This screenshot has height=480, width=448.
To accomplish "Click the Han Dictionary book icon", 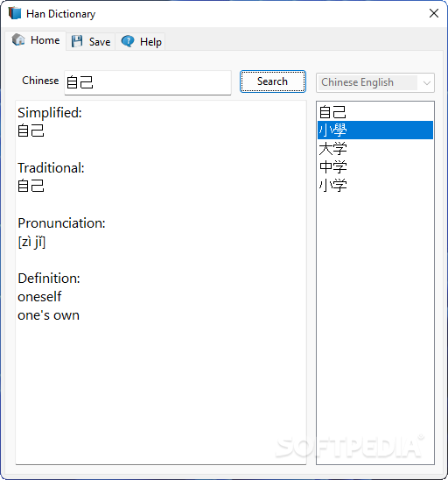I will tap(15, 13).
